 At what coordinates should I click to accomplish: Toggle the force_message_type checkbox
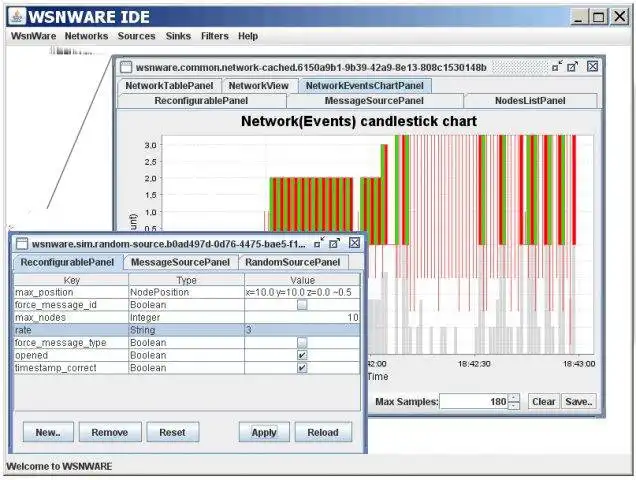(302, 342)
